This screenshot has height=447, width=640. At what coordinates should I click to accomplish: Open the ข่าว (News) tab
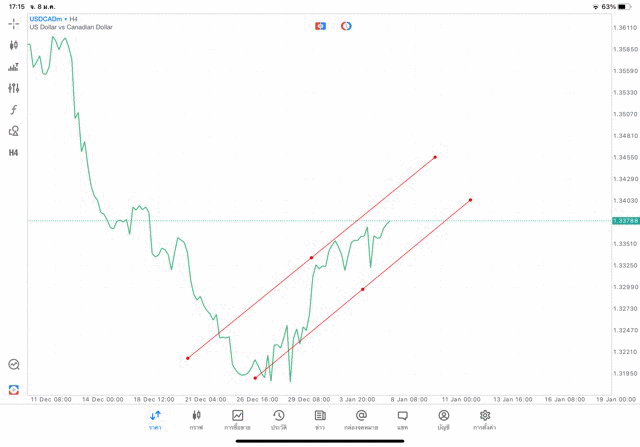coord(320,420)
